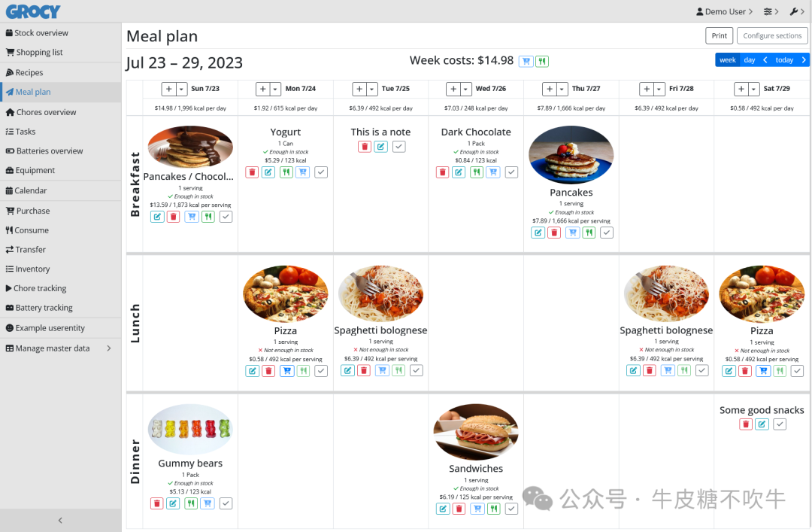The width and height of the screenshot is (812, 532).
Task: Edit the Dark Chocolate entry
Action: [x=459, y=172]
